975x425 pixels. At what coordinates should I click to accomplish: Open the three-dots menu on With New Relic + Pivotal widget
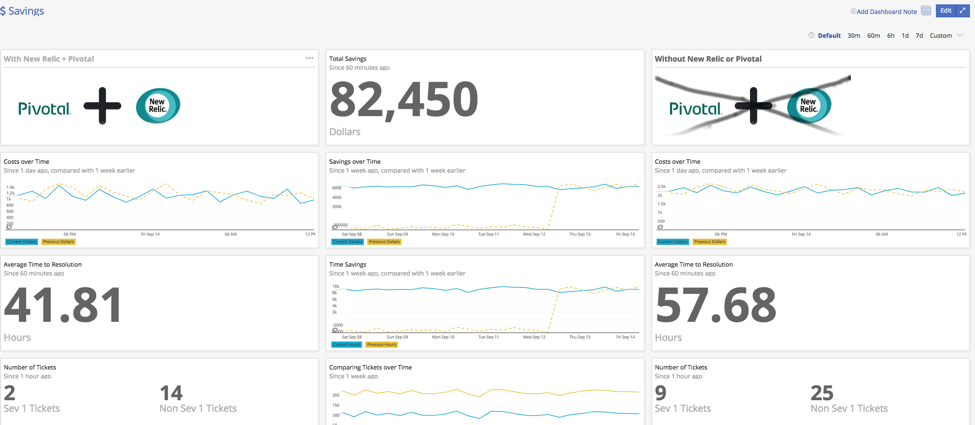310,58
